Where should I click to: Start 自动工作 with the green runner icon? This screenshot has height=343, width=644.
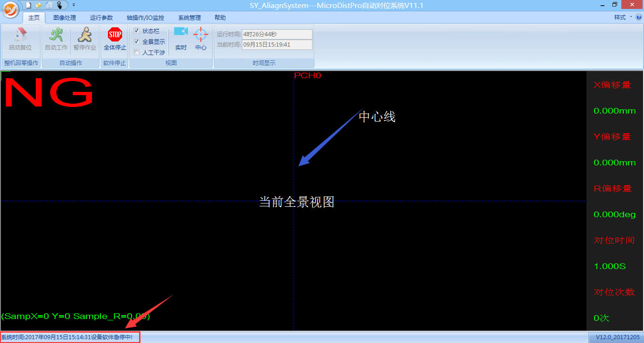tap(56, 35)
